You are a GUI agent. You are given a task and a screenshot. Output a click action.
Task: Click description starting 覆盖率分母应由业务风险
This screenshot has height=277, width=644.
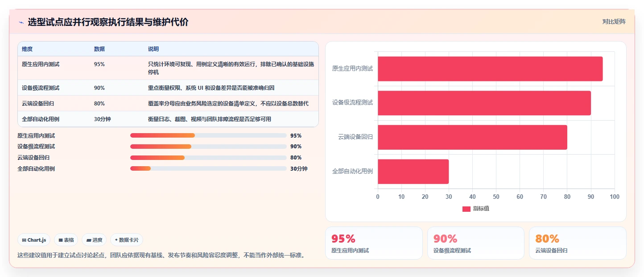(228, 104)
